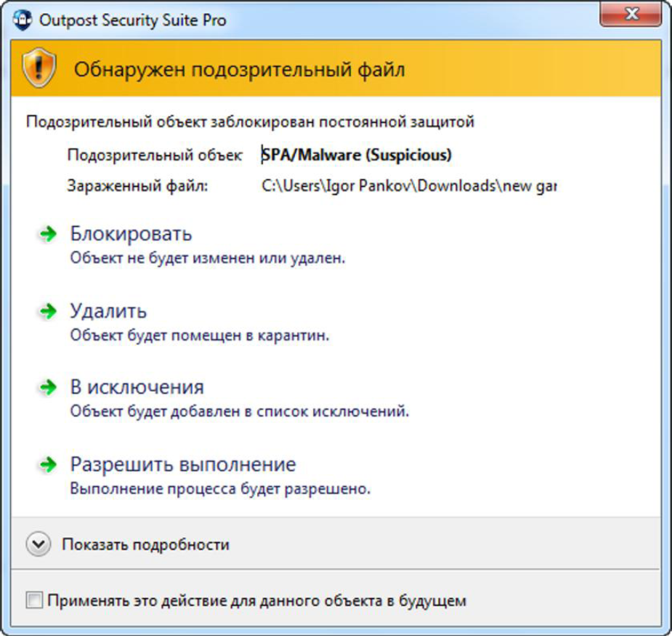This screenshot has height=636, width=672.
Task: Click heading Обнаружен подозрительный файл
Action: click(240, 70)
